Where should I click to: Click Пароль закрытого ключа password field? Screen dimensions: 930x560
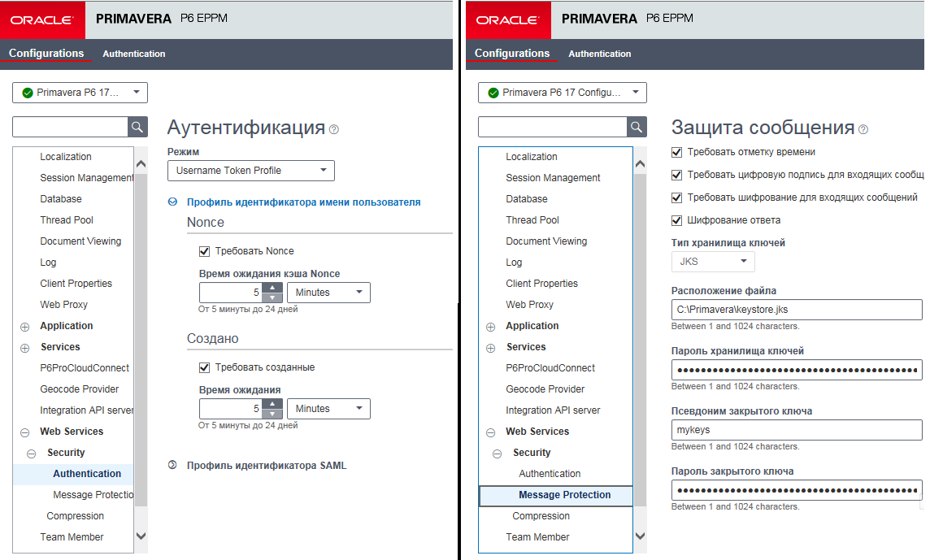(x=797, y=490)
